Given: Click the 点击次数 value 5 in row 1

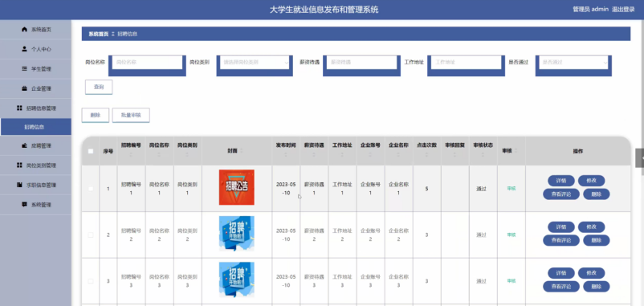Looking at the screenshot, I should click(x=426, y=189).
